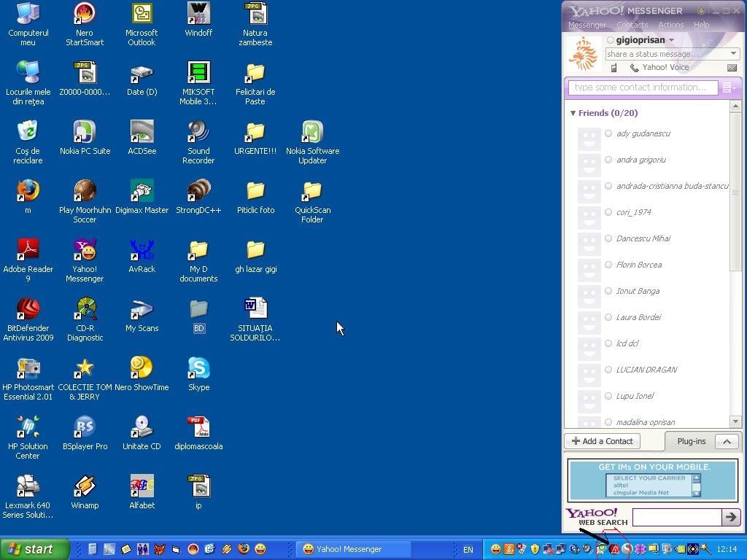Image resolution: width=747 pixels, height=560 pixels.
Task: Select the Winamp desktop shortcut
Action: point(85,491)
